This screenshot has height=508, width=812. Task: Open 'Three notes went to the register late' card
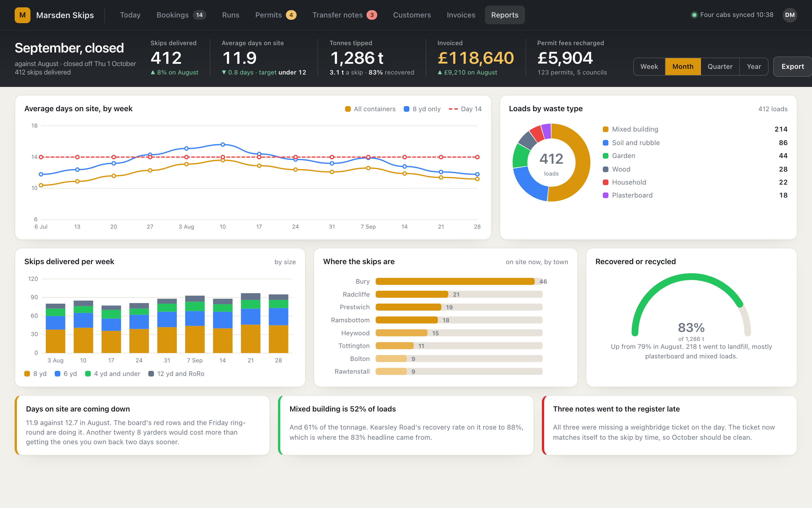(x=669, y=425)
